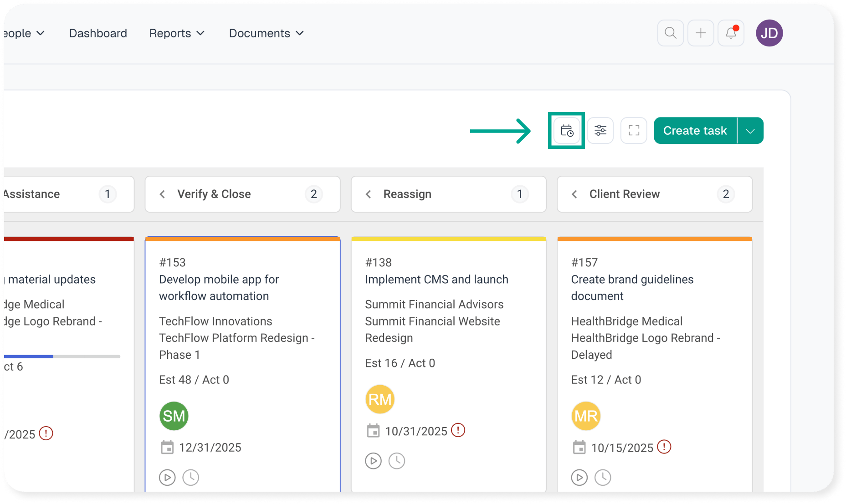The width and height of the screenshot is (846, 504).
Task: Expand the Reports menu
Action: [x=177, y=33]
